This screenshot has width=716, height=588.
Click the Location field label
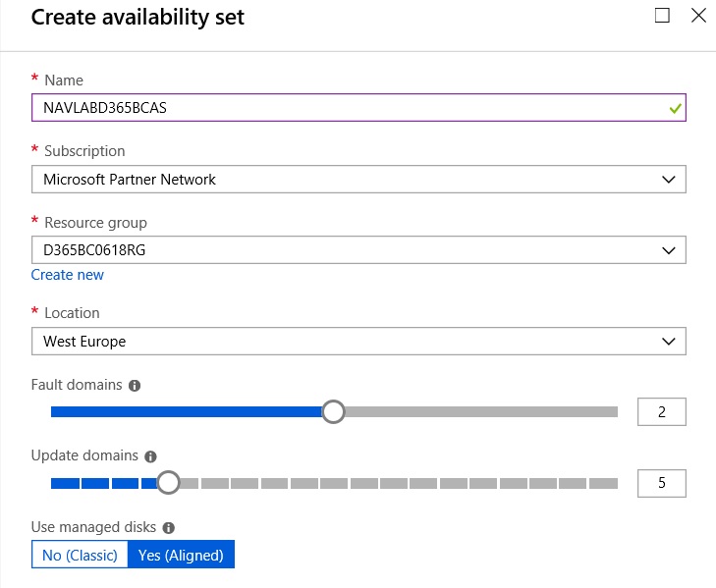point(72,313)
